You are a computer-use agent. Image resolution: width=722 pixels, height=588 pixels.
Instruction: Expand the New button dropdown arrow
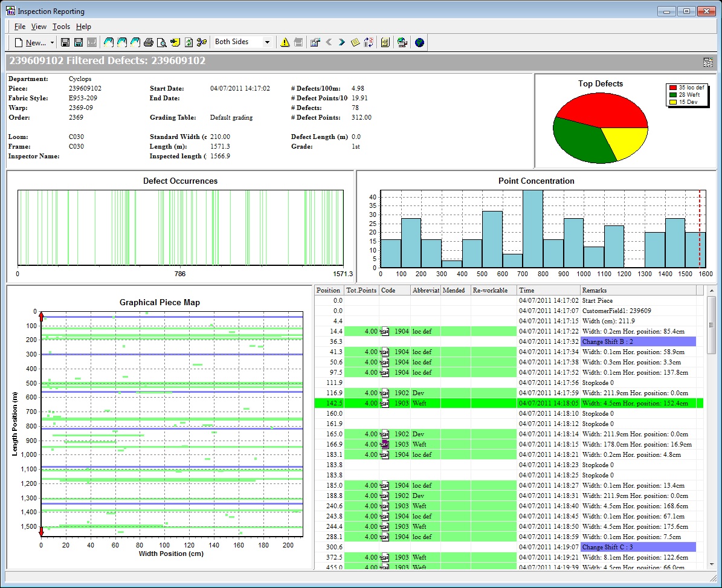tap(52, 43)
